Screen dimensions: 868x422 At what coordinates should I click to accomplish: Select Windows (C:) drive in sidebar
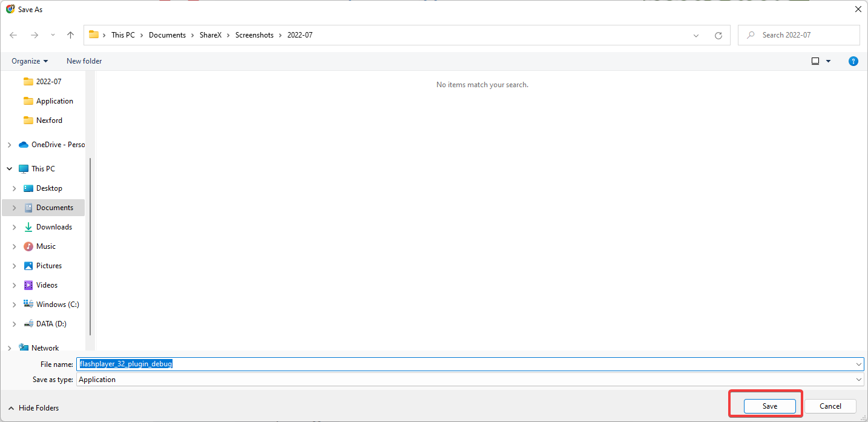click(x=51, y=305)
